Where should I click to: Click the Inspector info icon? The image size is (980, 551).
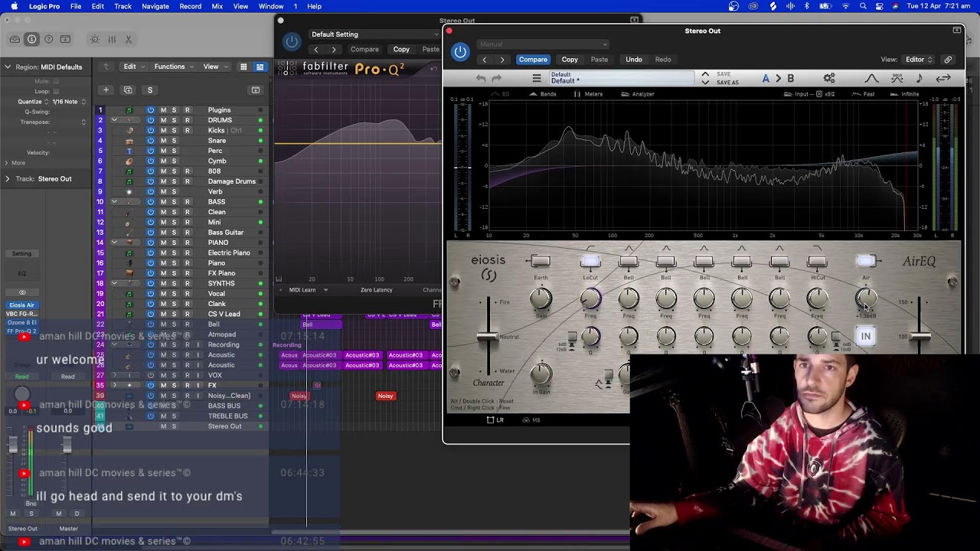[31, 39]
